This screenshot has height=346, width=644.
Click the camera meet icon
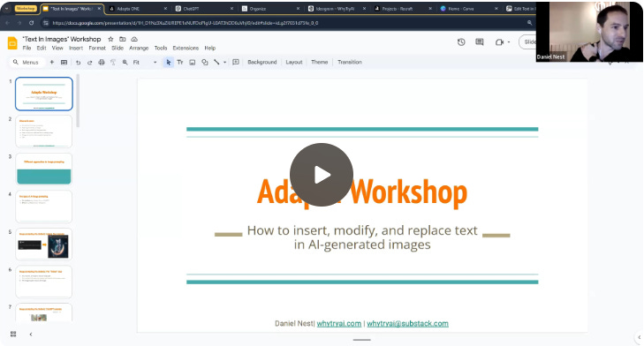[499, 41]
